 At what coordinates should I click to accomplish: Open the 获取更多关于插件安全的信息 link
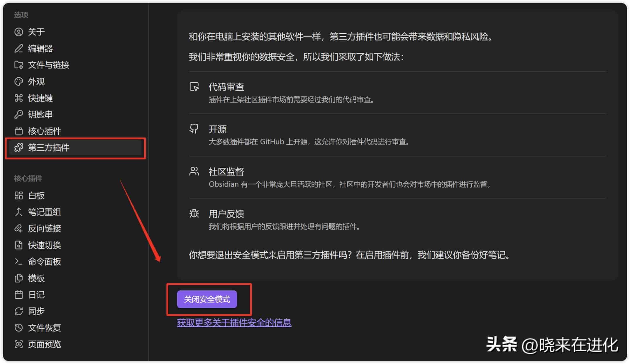point(234,323)
